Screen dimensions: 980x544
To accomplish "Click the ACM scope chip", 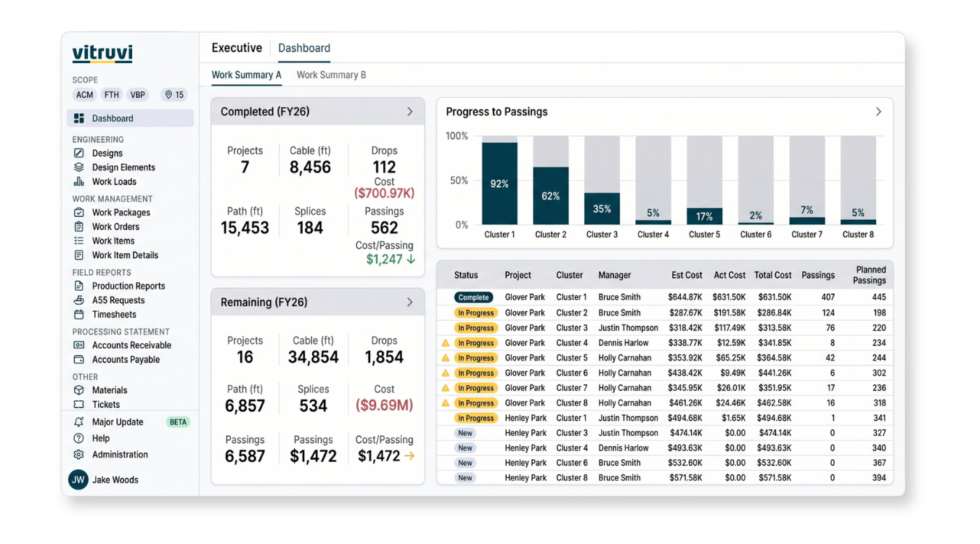I will pyautogui.click(x=85, y=95).
